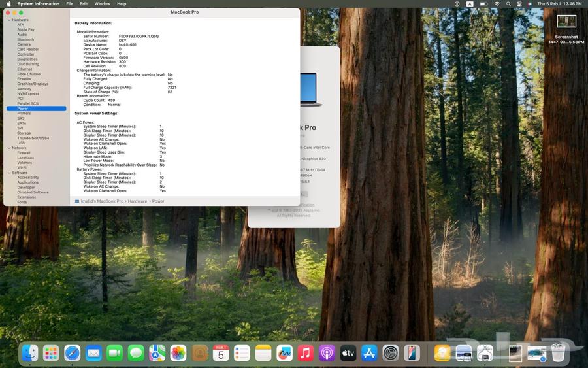Open the Music app in the Dock
Viewport: 588px width, 368px height.
(x=306, y=353)
